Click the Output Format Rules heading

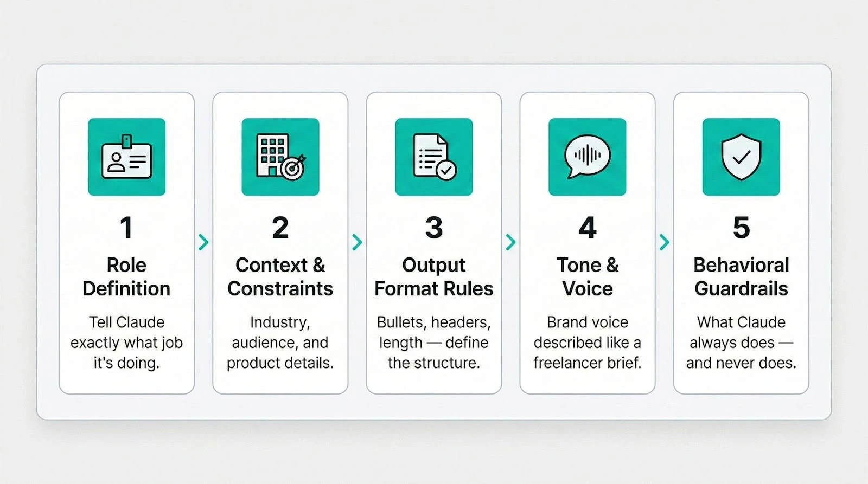(434, 277)
